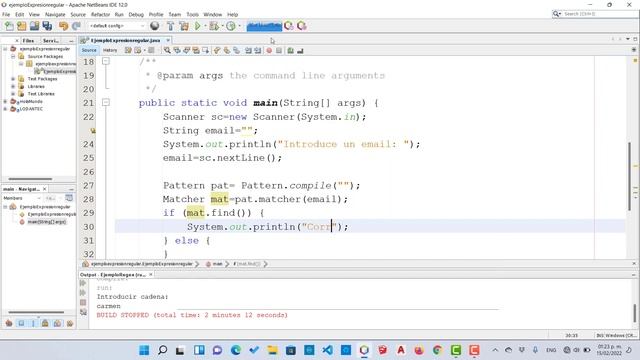
Task: Open the default config dropdown
Action: tap(117, 26)
